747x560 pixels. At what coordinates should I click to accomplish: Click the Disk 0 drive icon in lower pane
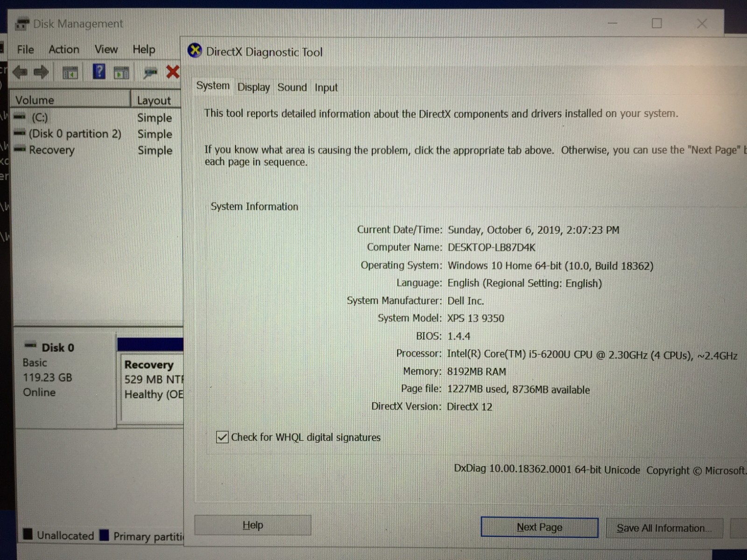point(30,345)
